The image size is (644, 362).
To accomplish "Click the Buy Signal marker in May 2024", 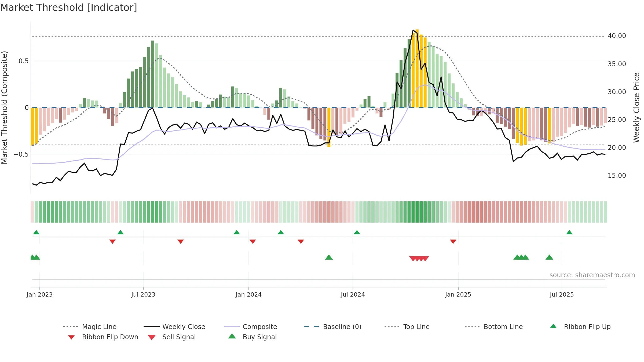I will [329, 257].
